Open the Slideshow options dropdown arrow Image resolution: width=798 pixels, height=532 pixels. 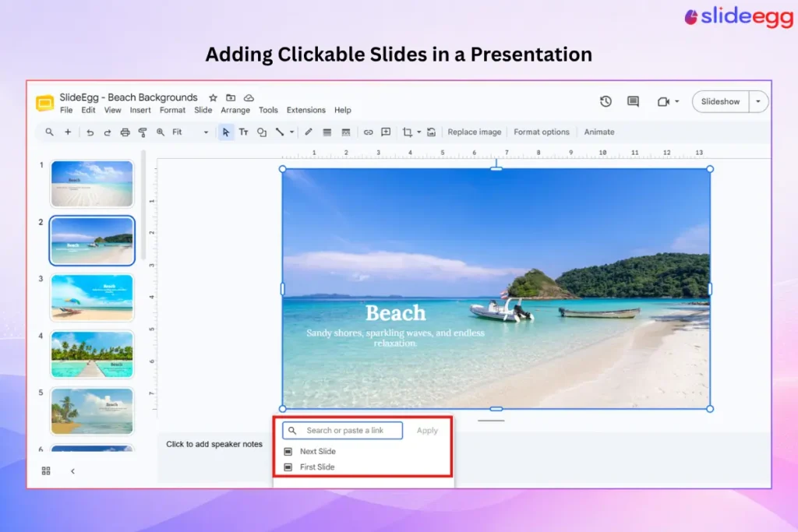(757, 102)
